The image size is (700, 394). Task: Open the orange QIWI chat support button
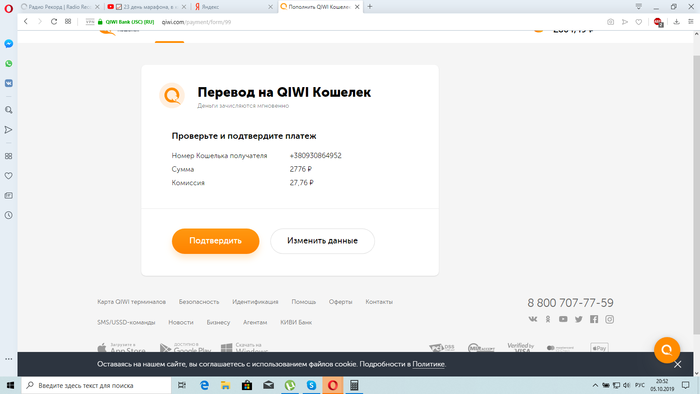pos(667,350)
